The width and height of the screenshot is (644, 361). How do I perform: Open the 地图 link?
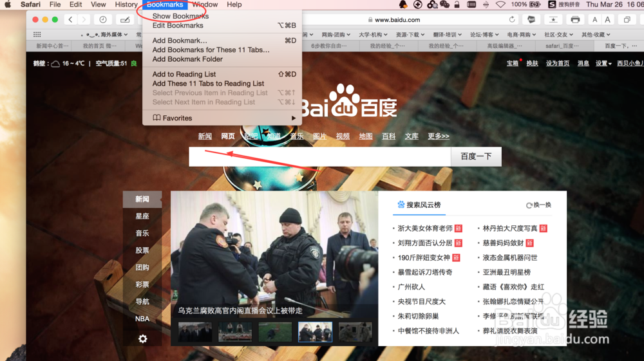[x=366, y=136]
